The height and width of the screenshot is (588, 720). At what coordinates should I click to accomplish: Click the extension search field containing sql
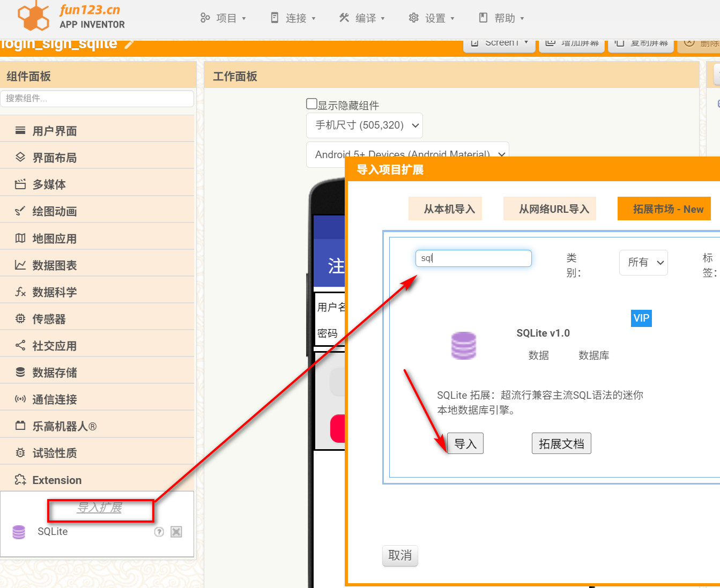[x=473, y=258]
